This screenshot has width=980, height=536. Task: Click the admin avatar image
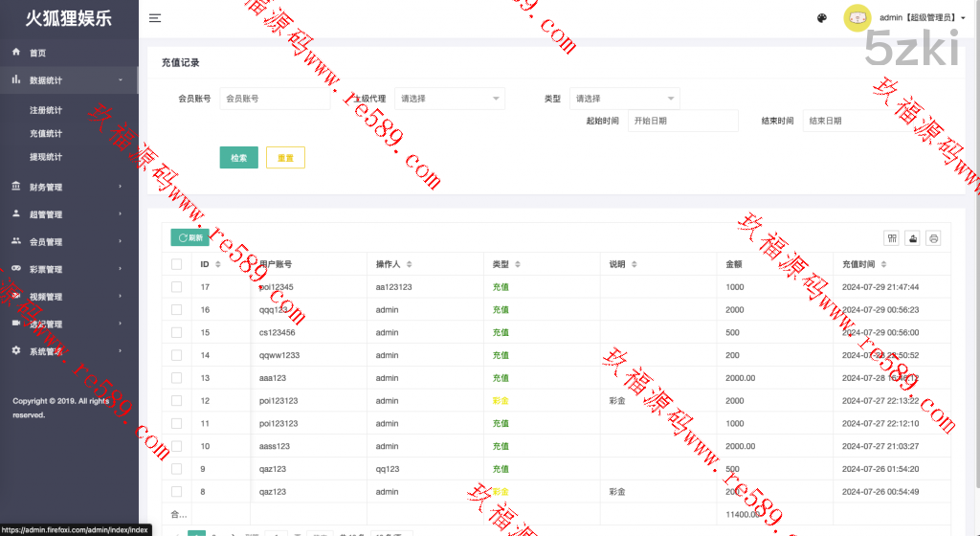pyautogui.click(x=857, y=18)
